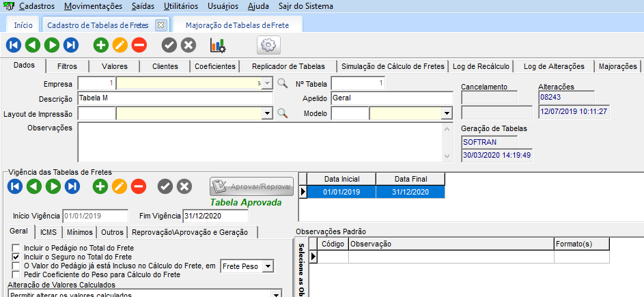Remove Vigência with red minus
This screenshot has height=297, width=644.
click(139, 186)
